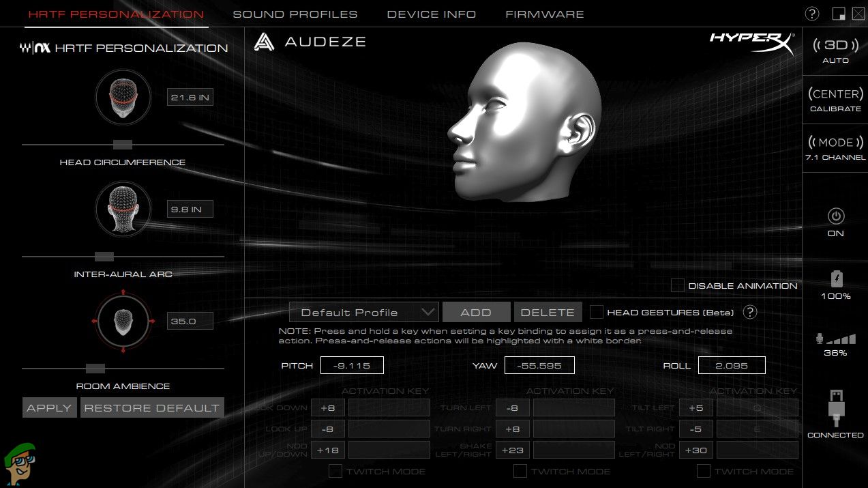Enable Disable Animation checkbox
868x488 pixels.
(678, 285)
